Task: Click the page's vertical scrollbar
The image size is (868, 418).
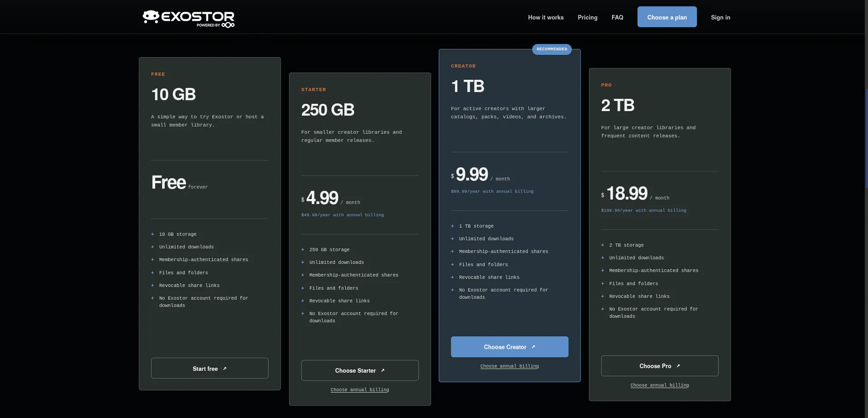Action: (866, 138)
